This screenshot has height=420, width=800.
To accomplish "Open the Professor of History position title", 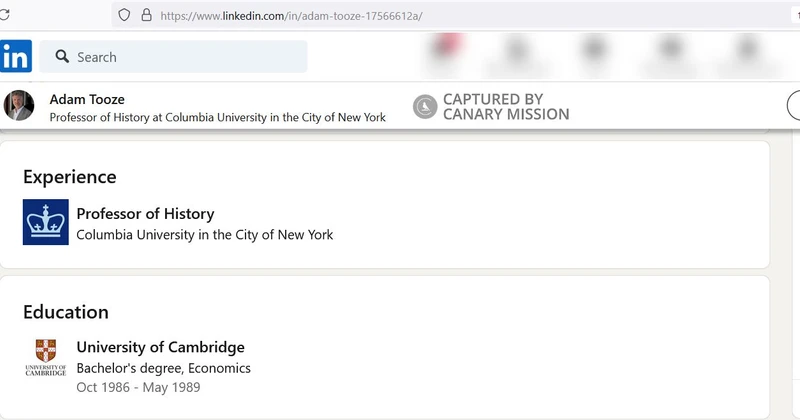I will tap(145, 213).
